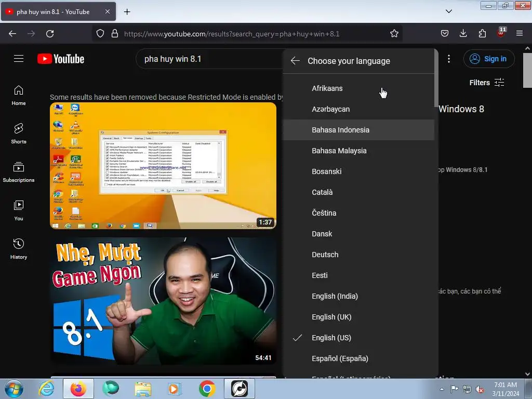Open the Firefox downloads panel
The height and width of the screenshot is (399, 532).
pos(463,34)
